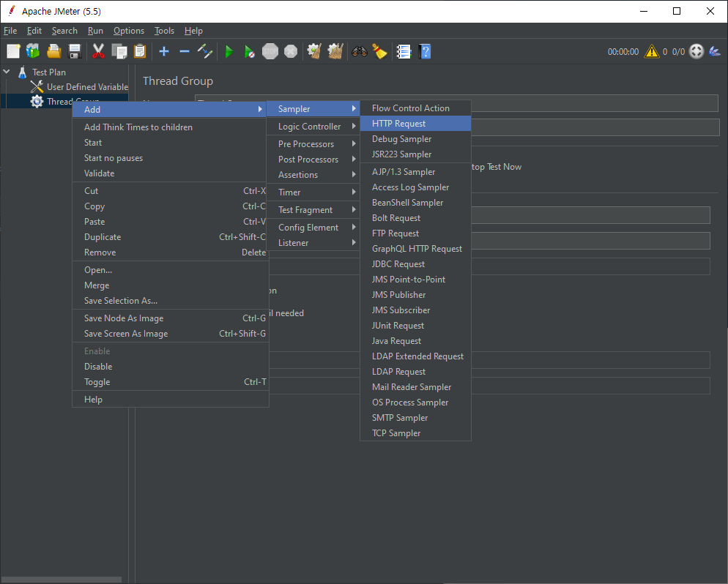Select the Test Plan tree item
The image size is (728, 584).
pyautogui.click(x=49, y=72)
